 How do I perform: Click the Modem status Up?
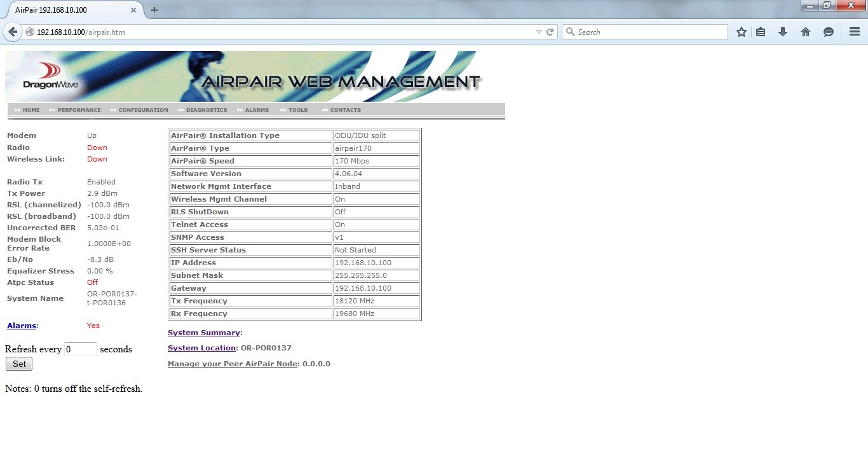pyautogui.click(x=92, y=135)
